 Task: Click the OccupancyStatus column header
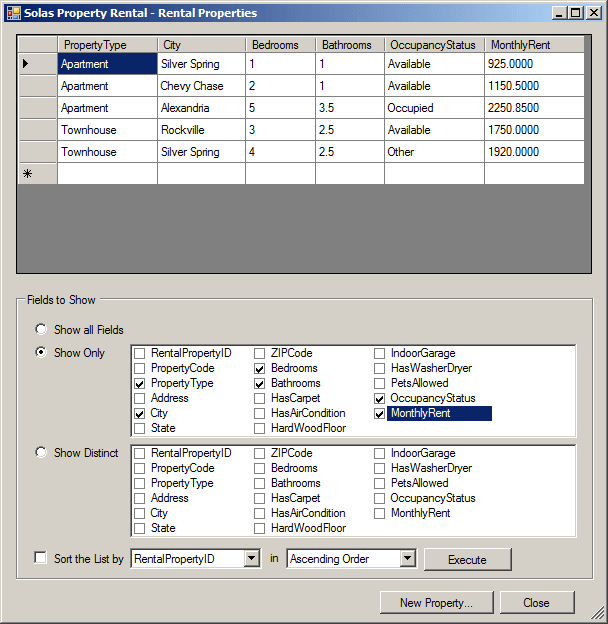point(435,45)
